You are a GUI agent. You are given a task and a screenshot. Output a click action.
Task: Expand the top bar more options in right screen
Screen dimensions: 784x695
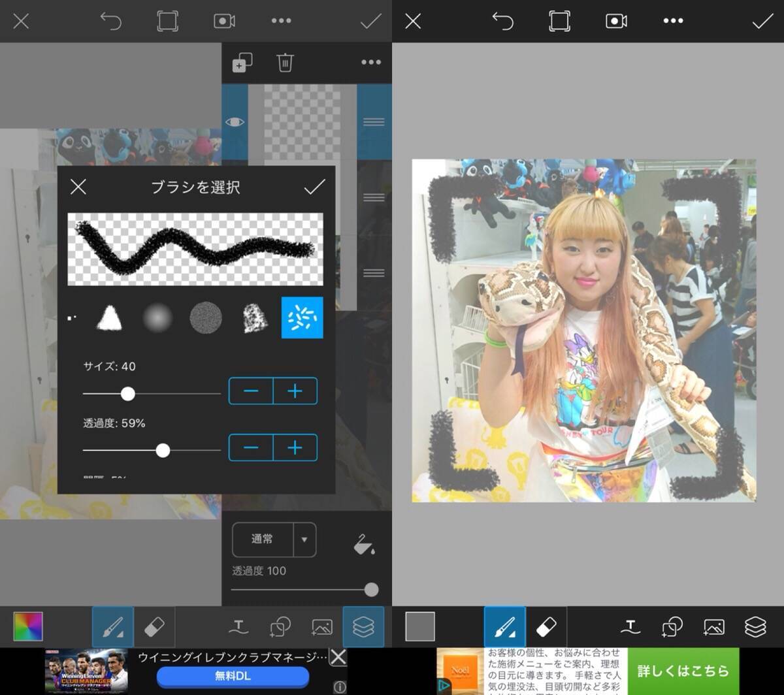[673, 21]
